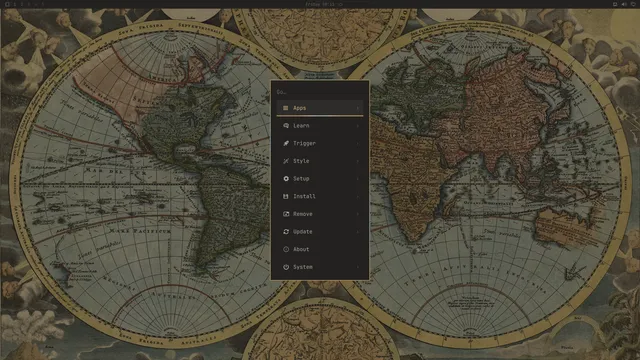This screenshot has height=360, width=640.
Task: Select the About entry
Action: tap(320, 249)
